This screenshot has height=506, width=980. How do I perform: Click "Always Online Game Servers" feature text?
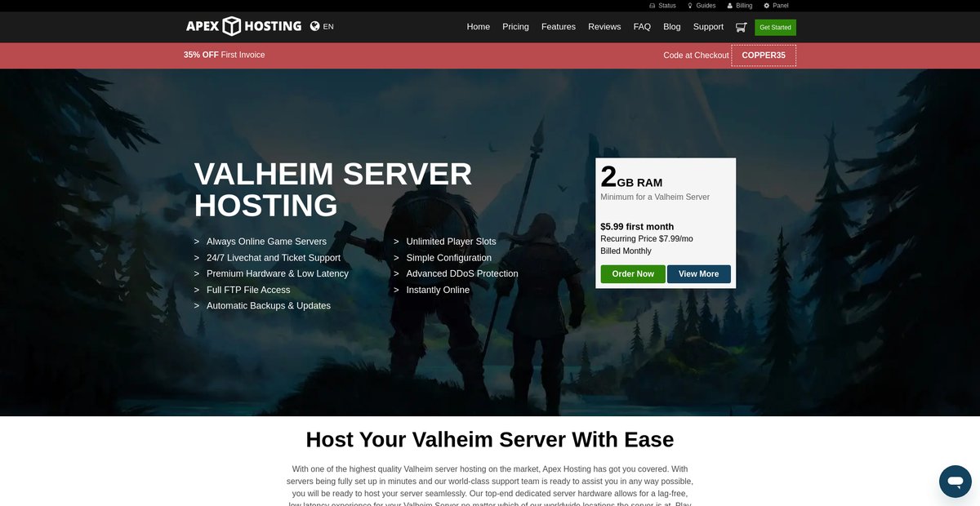click(x=266, y=242)
